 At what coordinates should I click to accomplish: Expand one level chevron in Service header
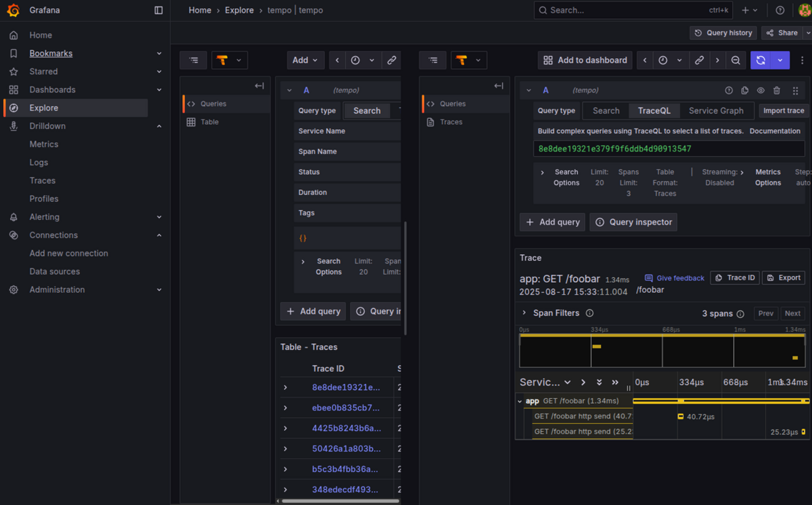583,382
